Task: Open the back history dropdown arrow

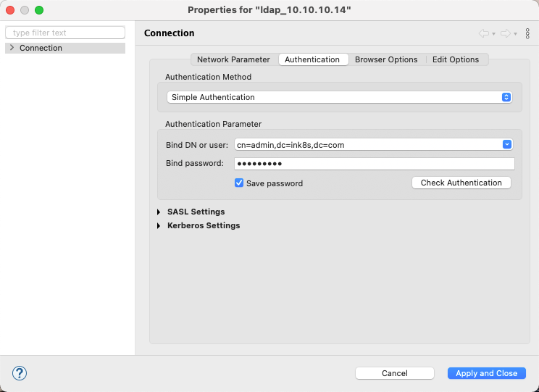Action: pyautogui.click(x=493, y=34)
